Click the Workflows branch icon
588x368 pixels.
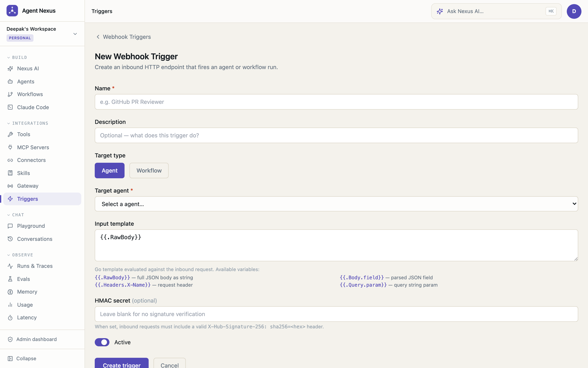[x=10, y=94]
